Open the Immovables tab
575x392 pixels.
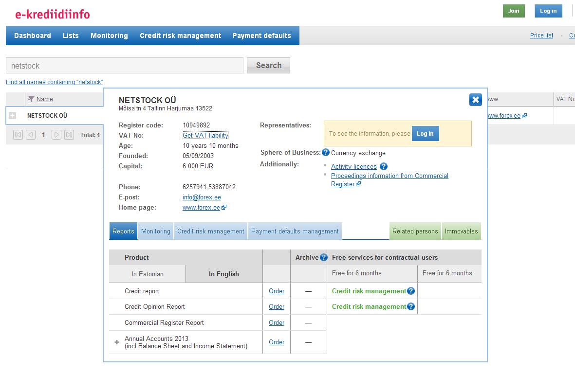(x=462, y=231)
